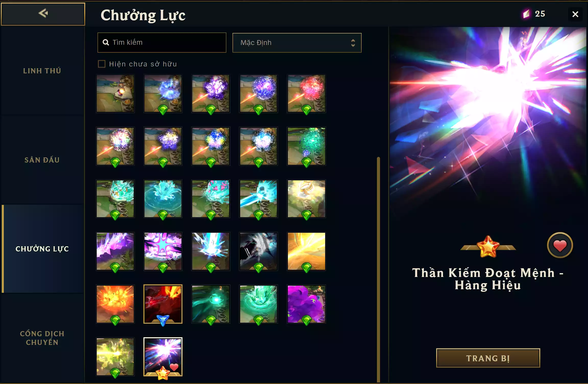Screen dimensions: 588x384
Task: Switch to the Linh Thú tab
Action: (42, 71)
